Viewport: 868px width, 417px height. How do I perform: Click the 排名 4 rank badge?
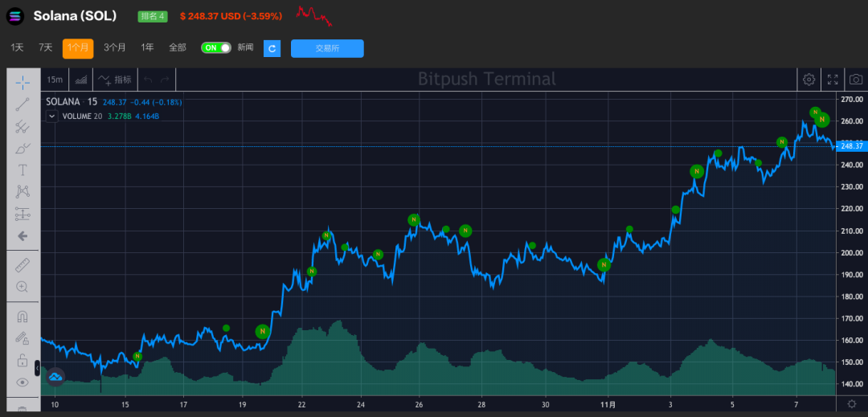(x=152, y=16)
